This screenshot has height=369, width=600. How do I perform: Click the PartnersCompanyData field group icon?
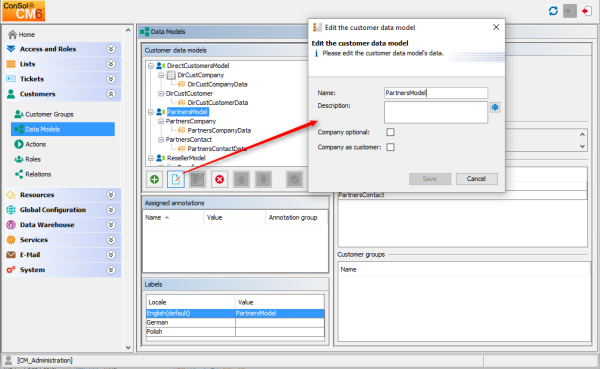click(182, 130)
